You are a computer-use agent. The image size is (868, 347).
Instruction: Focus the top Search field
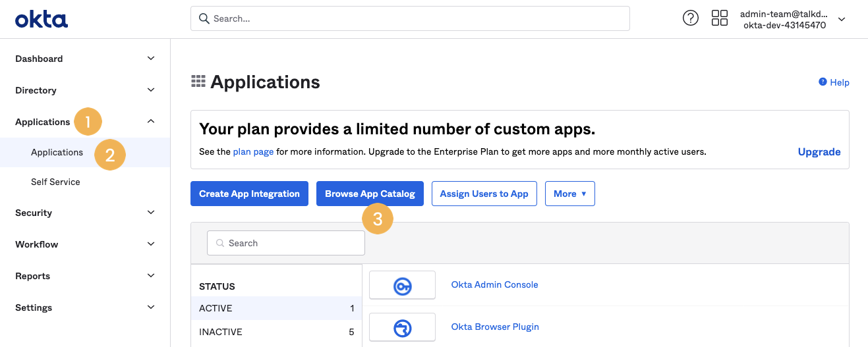coord(410,18)
